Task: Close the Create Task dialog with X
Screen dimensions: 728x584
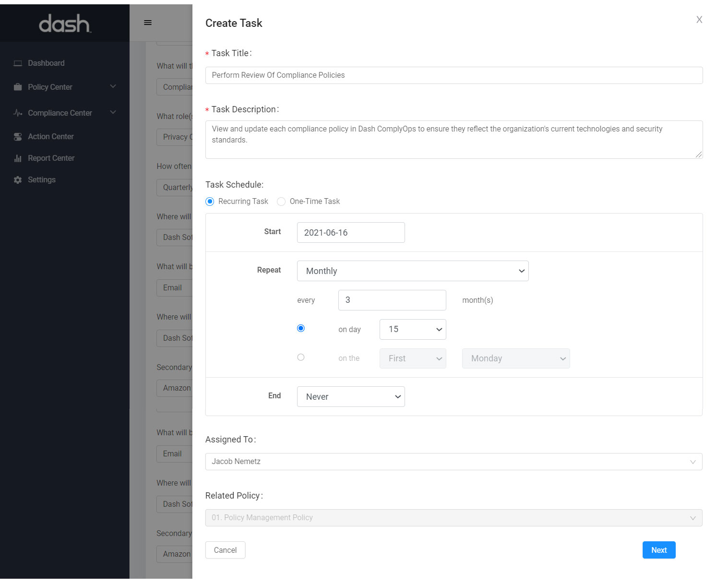Action: pos(699,20)
